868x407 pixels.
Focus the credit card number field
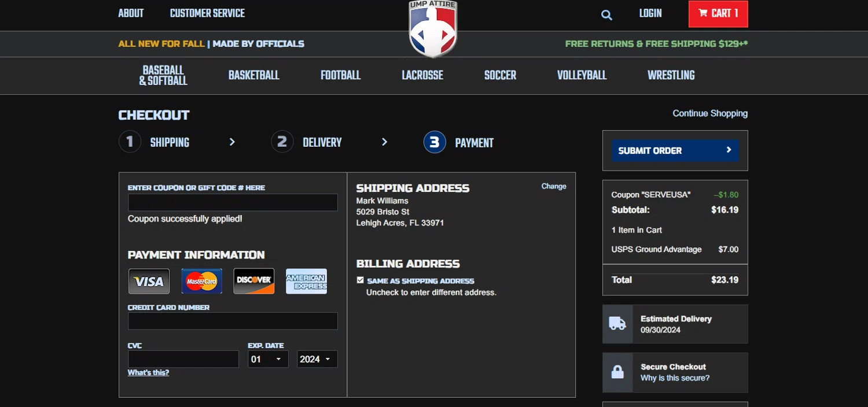(233, 321)
